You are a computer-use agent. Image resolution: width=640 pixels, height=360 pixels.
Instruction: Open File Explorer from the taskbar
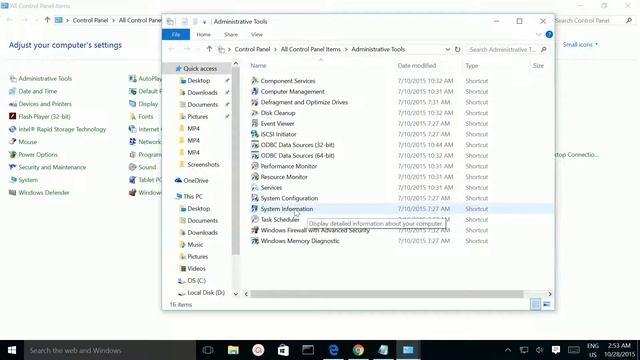click(x=233, y=350)
